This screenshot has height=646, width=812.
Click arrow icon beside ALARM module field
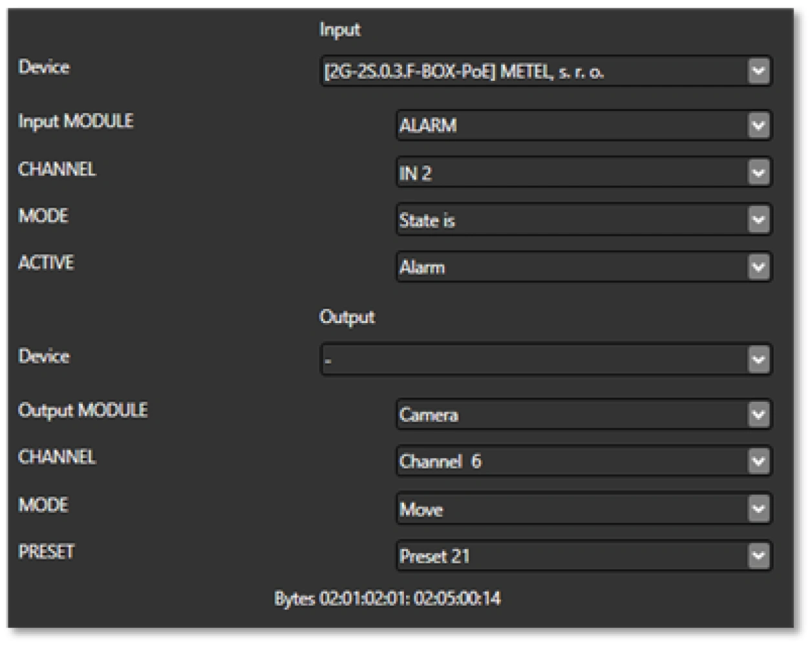coord(759,125)
